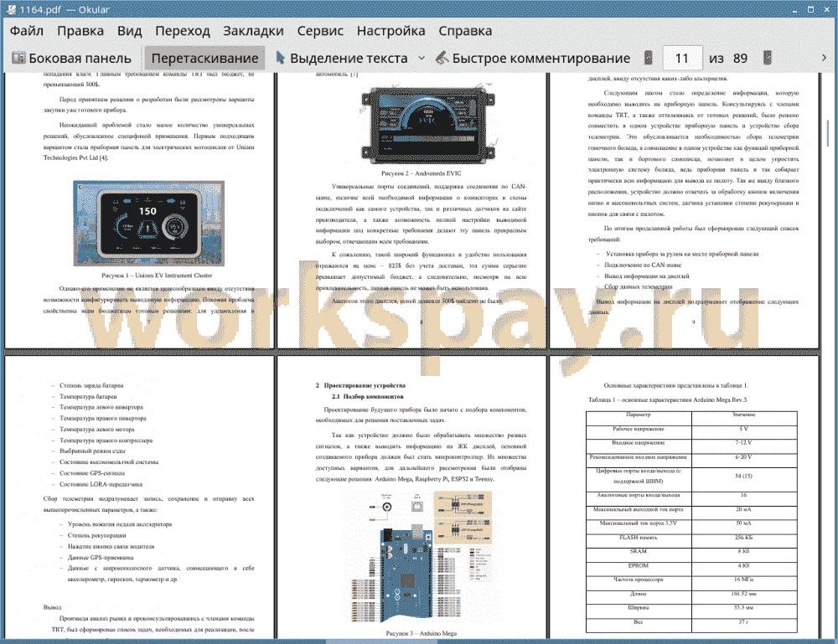The height and width of the screenshot is (644, 838).
Task: Open the Справка menu
Action: pyautogui.click(x=465, y=31)
